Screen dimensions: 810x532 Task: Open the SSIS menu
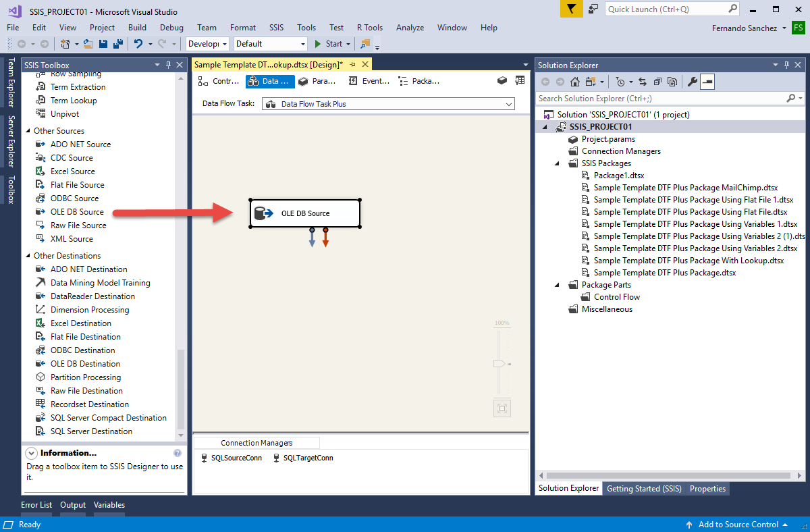[277, 28]
